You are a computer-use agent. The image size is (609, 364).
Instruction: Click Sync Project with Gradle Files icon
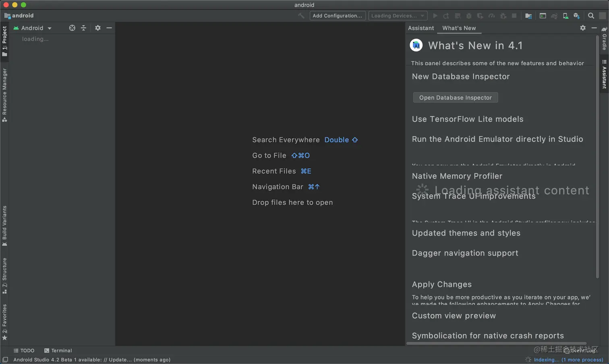(x=554, y=16)
